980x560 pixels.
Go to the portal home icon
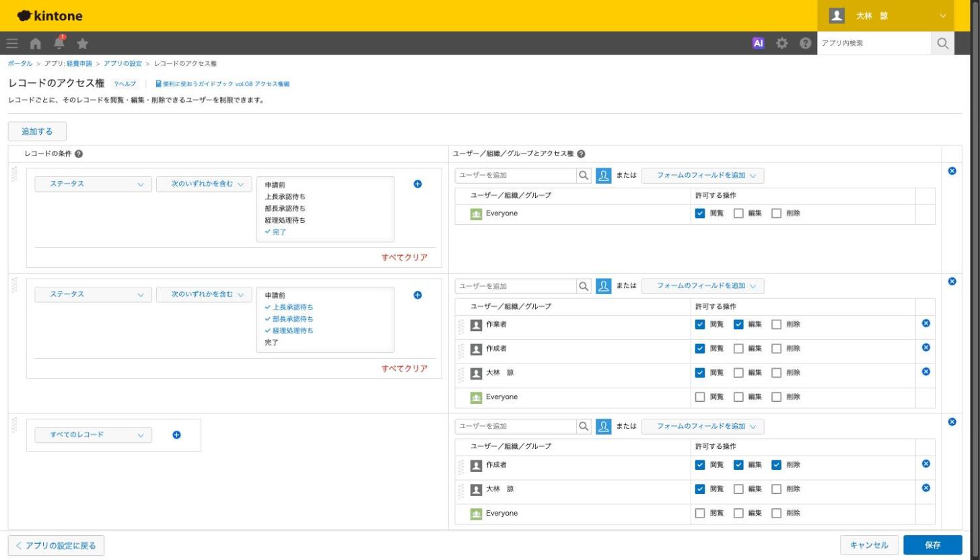tap(35, 43)
